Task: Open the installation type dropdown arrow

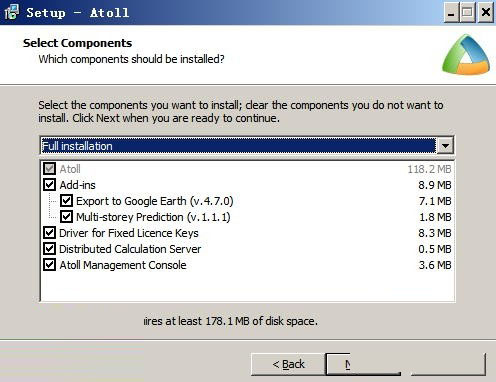Action: click(445, 146)
